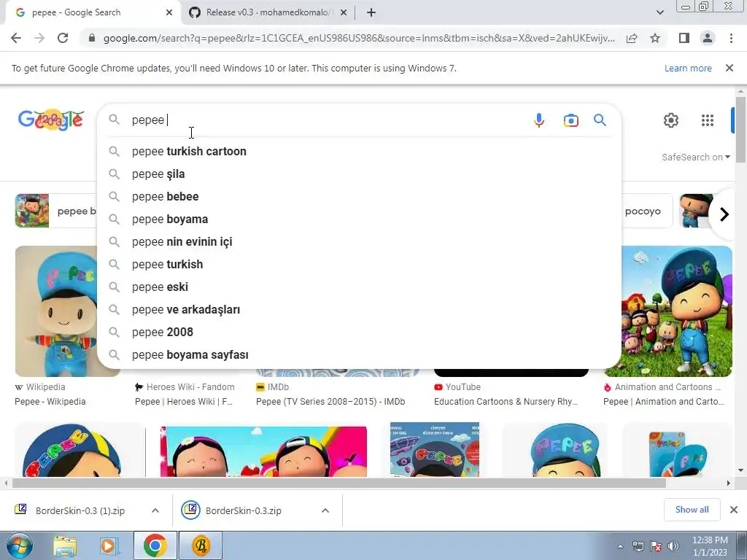Click the voice search microphone icon
Screen dimensions: 747x560
click(x=539, y=120)
